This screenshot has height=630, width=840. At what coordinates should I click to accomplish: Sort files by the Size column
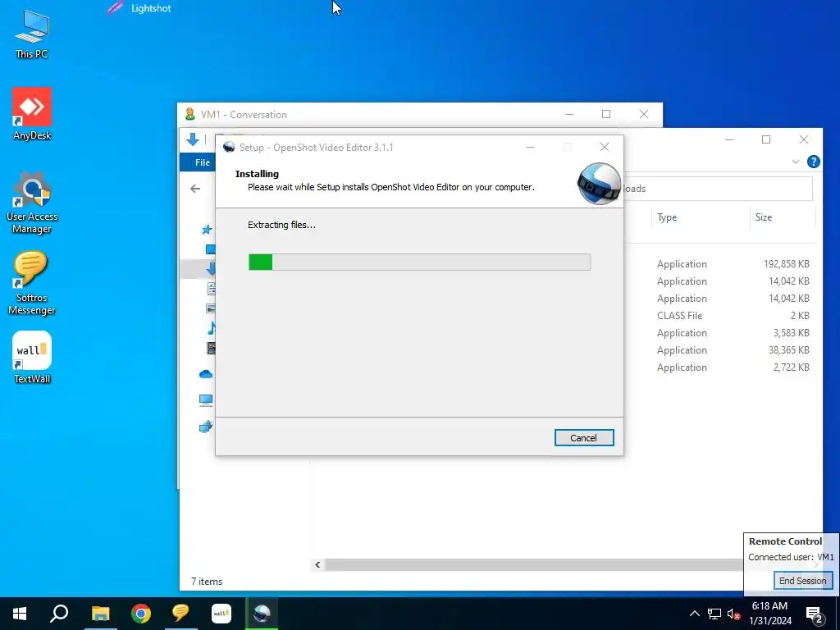click(x=764, y=217)
